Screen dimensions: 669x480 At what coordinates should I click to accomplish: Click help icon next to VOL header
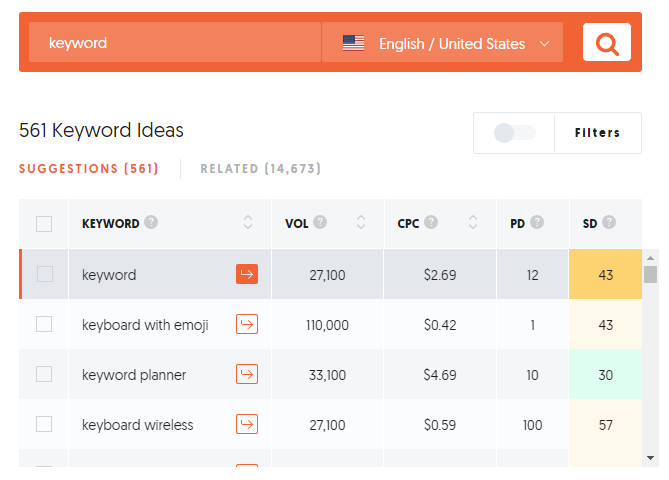coord(320,222)
